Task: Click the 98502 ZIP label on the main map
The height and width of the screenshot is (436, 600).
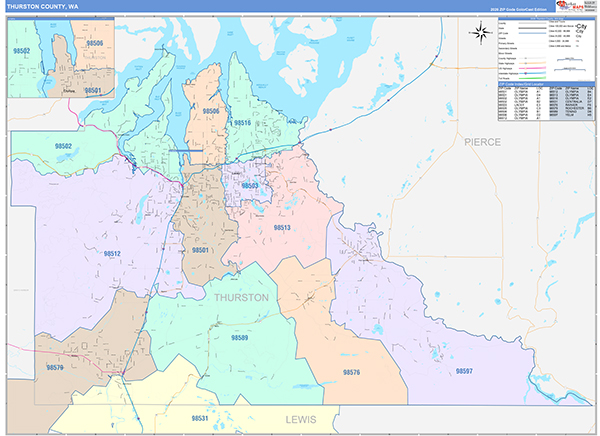Action: pos(63,146)
